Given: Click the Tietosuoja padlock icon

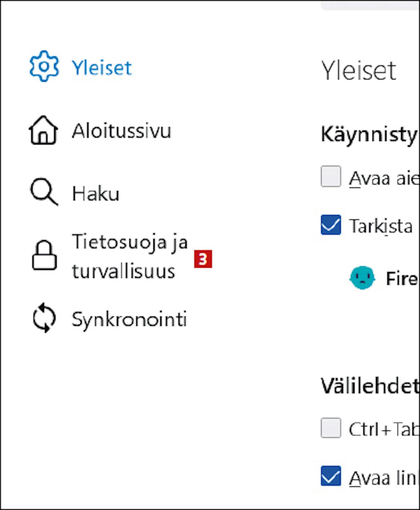Looking at the screenshot, I should pyautogui.click(x=44, y=255).
